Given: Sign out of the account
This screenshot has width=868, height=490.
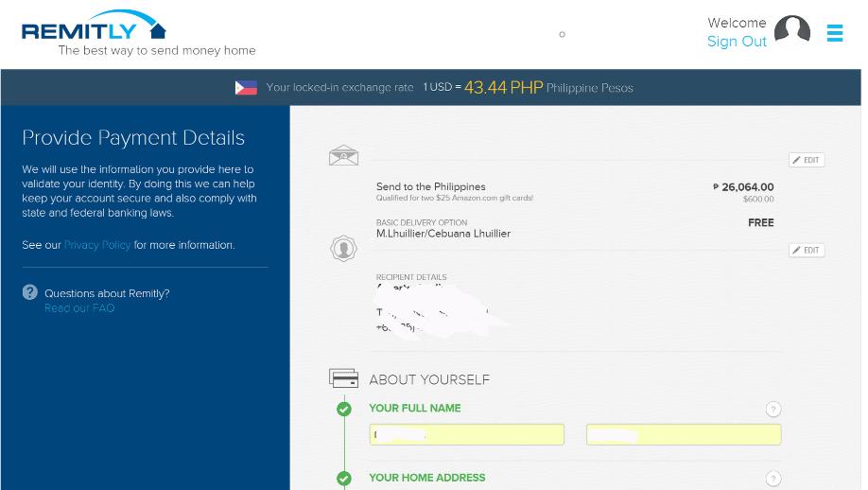Looking at the screenshot, I should 737,42.
